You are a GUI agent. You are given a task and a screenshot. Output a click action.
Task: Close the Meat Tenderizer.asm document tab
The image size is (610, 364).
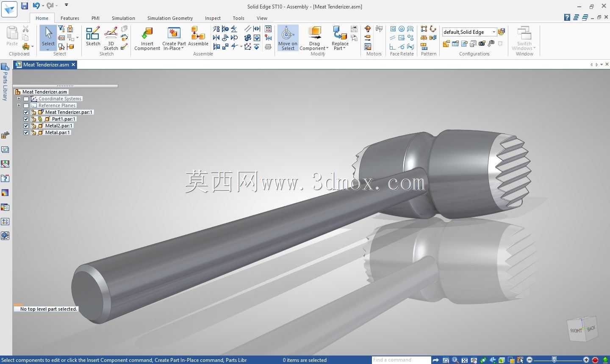coord(73,65)
